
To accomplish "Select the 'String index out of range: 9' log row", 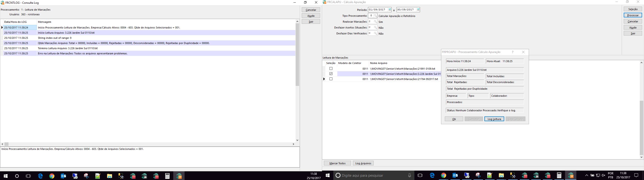I will [54, 38].
